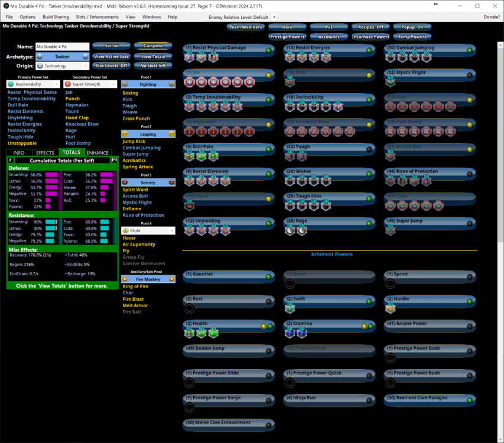The image size is (504, 443).
Task: Select the enhancement icon under Mystic Flight
Action: (x=390, y=82)
